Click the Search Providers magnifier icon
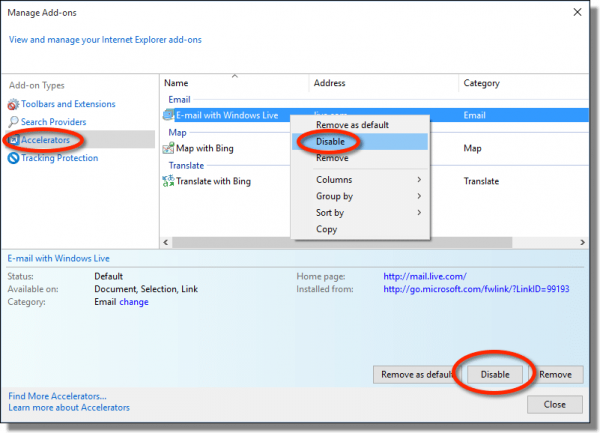 (x=13, y=122)
